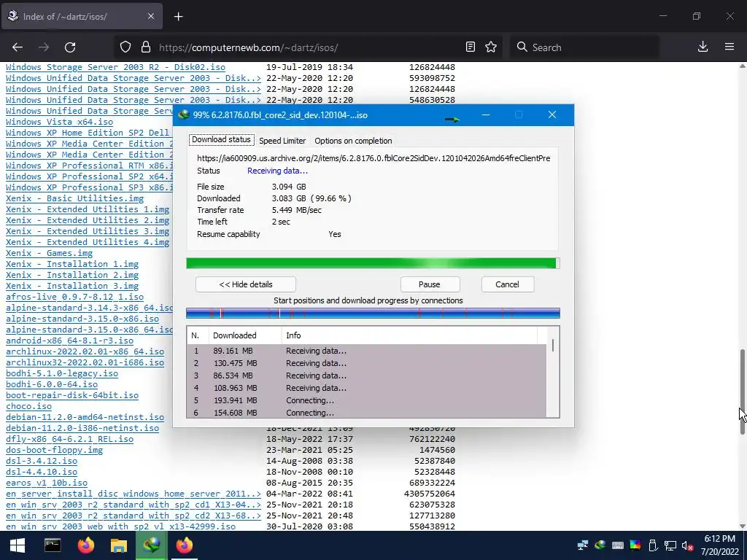Viewport: 747px width, 560px height.
Task: Open the shield tracking protection icon
Action: (125, 47)
